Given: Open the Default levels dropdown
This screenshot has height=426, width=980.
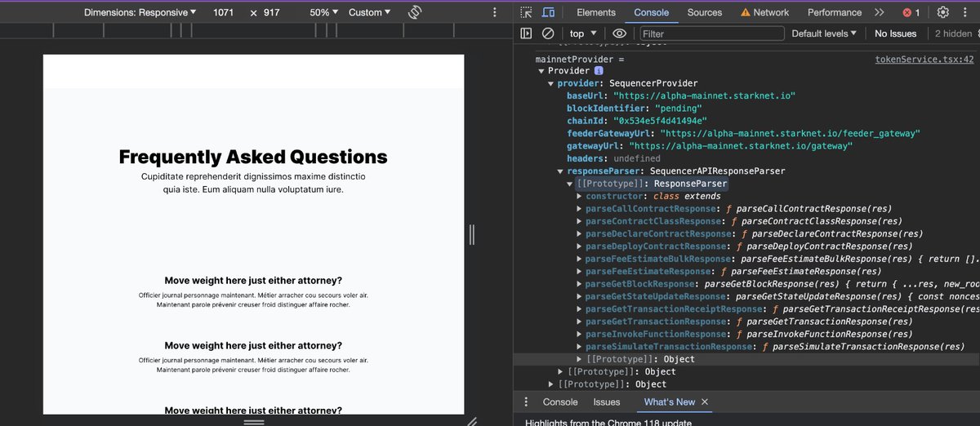Looking at the screenshot, I should tap(824, 33).
